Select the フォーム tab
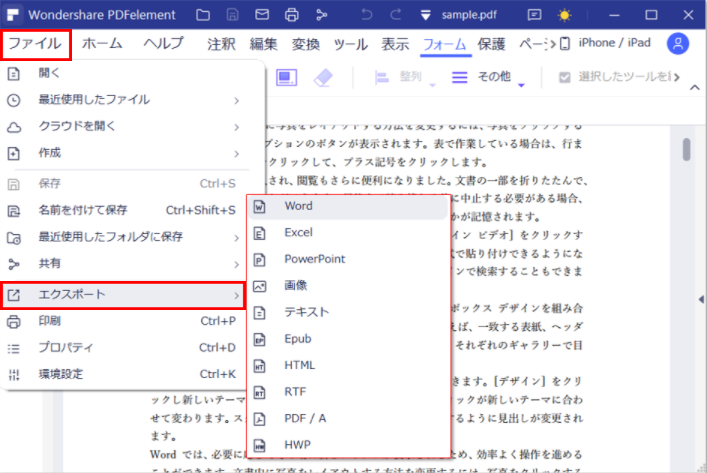This screenshot has width=707, height=473. tap(445, 44)
